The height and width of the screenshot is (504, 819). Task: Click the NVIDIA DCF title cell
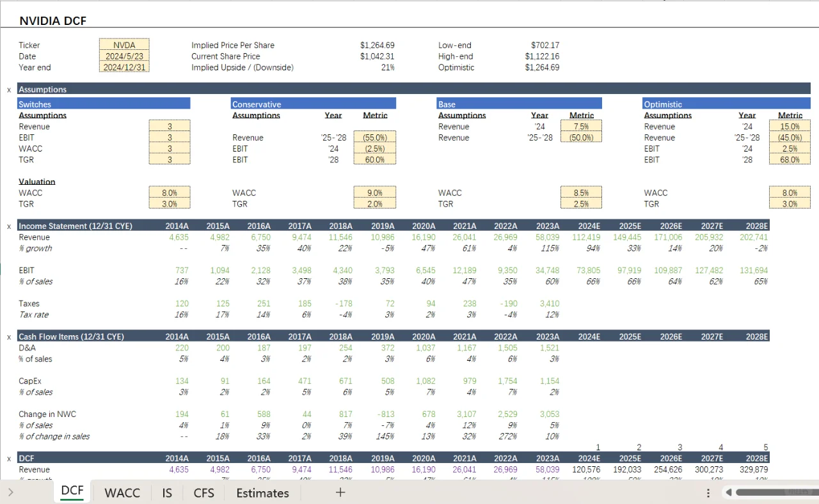point(53,20)
